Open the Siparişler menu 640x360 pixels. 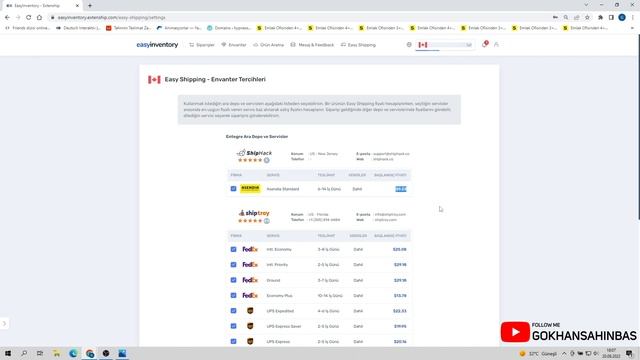tap(202, 45)
